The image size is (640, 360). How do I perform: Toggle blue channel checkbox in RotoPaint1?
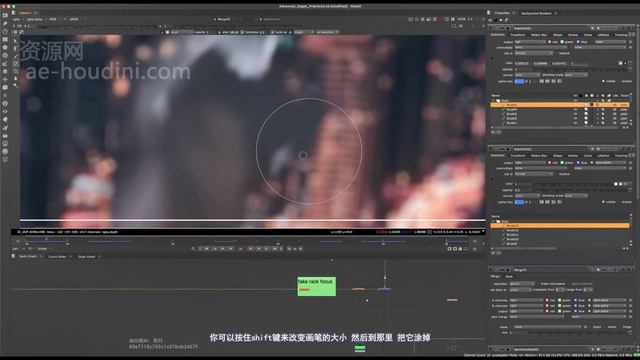point(578,42)
